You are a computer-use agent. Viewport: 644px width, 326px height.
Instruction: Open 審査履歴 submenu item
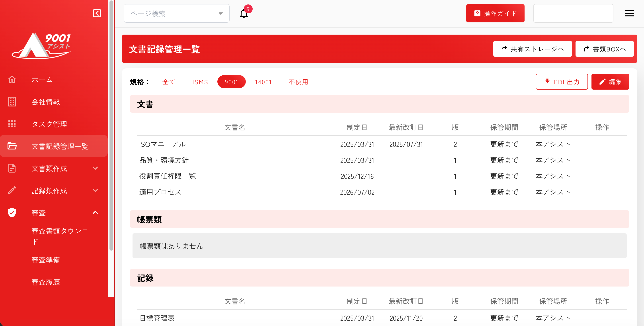(x=46, y=282)
